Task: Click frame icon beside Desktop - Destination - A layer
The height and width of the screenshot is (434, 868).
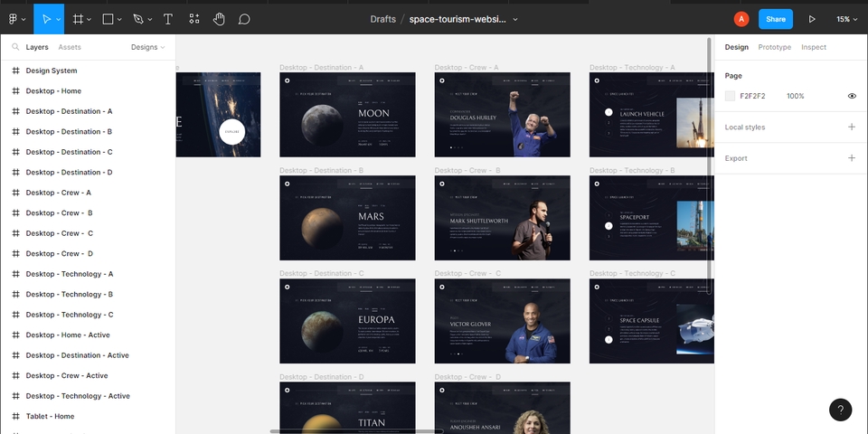Action: point(15,111)
